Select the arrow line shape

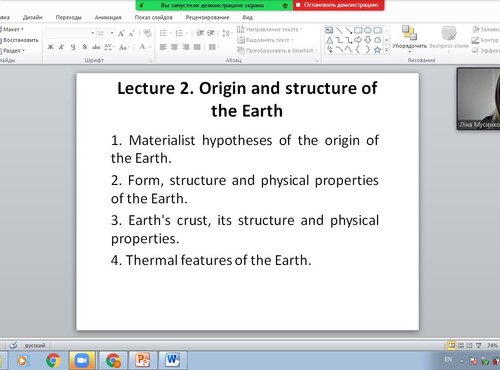point(349,30)
